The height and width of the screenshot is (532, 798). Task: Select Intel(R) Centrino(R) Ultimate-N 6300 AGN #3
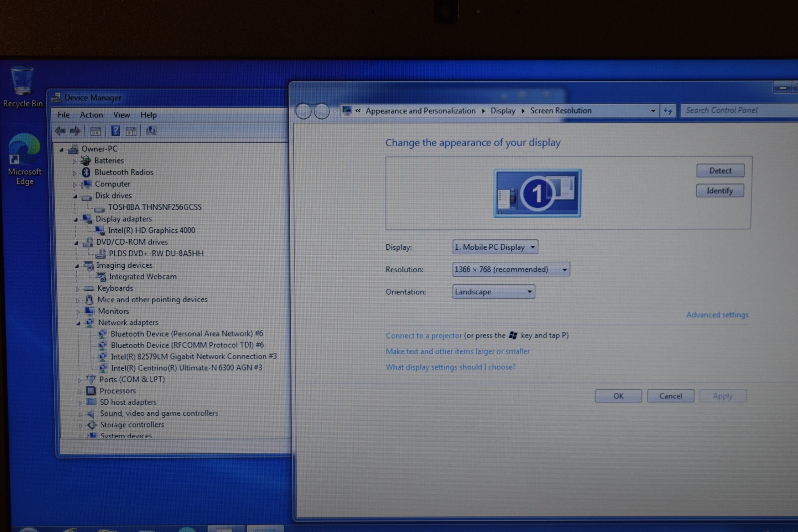pyautogui.click(x=186, y=368)
